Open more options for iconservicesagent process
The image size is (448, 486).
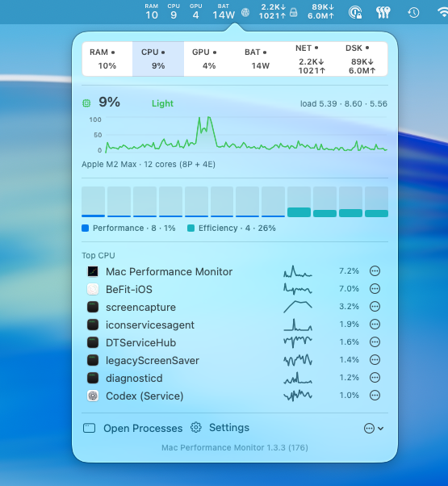click(x=375, y=325)
